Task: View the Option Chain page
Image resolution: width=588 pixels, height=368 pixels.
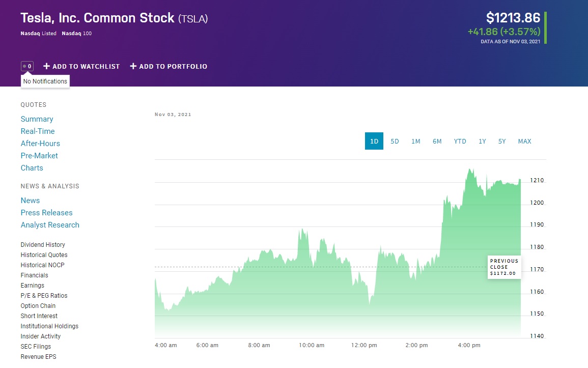Action: [x=38, y=306]
